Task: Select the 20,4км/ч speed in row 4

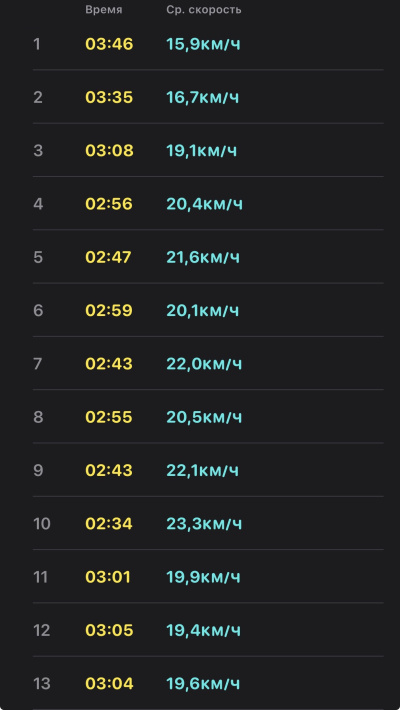Action: click(204, 204)
